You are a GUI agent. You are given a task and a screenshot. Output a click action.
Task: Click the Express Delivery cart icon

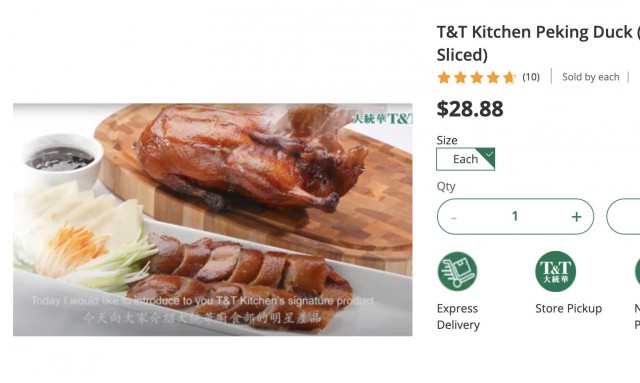457,272
